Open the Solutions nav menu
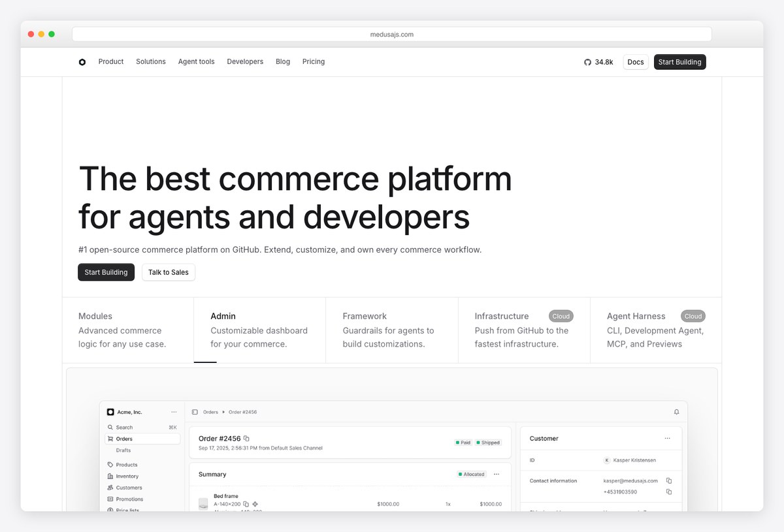Image resolution: width=784 pixels, height=532 pixels. (x=151, y=61)
